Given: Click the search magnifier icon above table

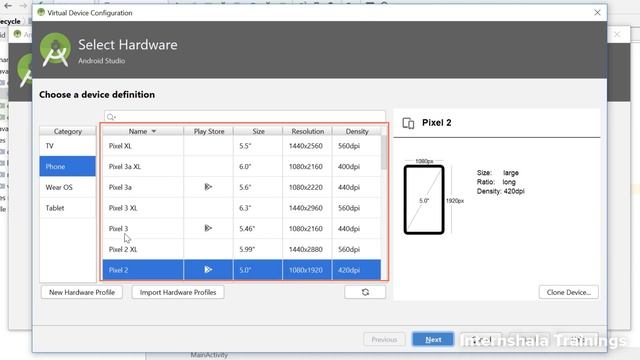Looking at the screenshot, I should 111,117.
